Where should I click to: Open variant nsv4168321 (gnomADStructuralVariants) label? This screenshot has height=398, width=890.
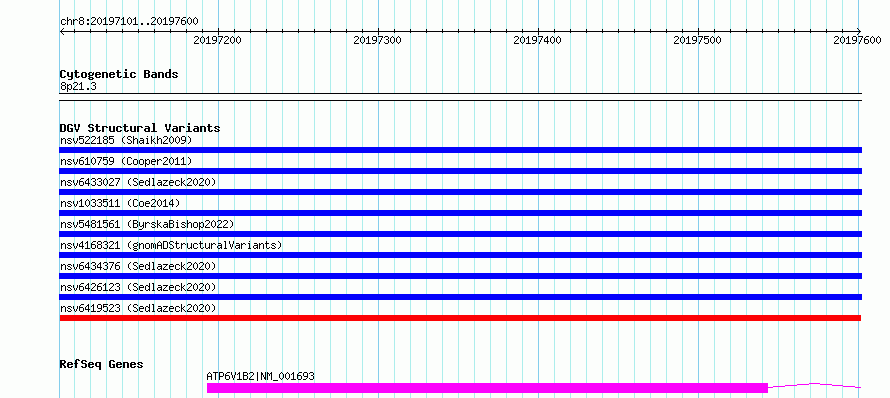tap(171, 245)
